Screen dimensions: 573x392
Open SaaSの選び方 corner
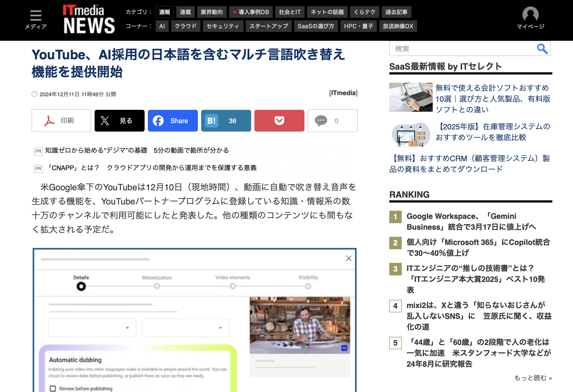click(316, 26)
